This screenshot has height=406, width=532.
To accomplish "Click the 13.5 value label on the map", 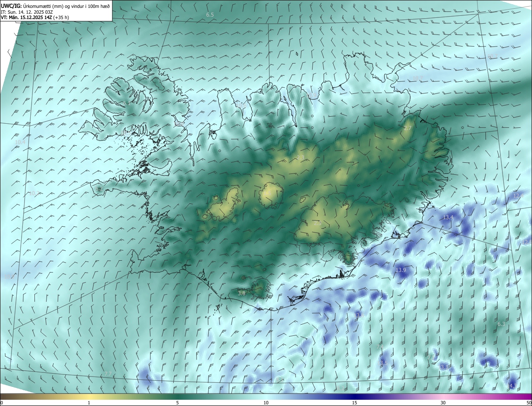I will pos(382,363).
